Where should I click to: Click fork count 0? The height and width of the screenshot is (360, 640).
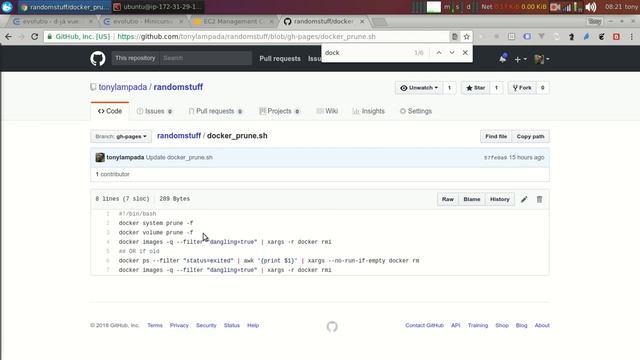click(542, 88)
